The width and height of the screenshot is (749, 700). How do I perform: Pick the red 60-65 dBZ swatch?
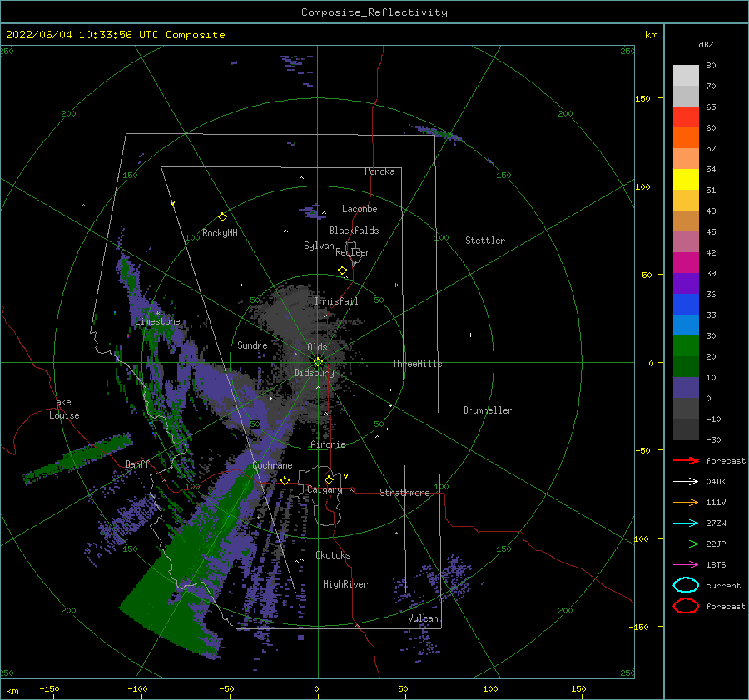[x=686, y=117]
